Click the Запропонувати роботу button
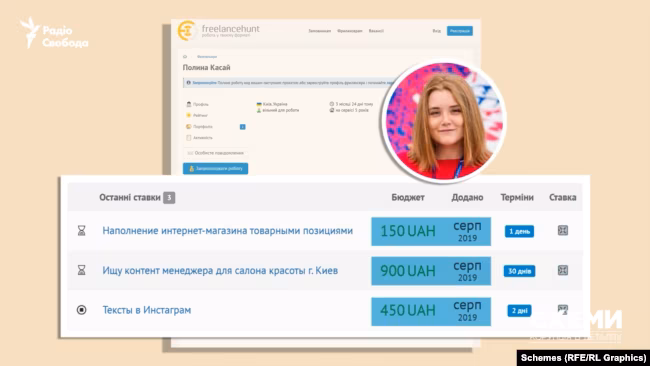Screen dimensions: 650x366 tap(216, 169)
